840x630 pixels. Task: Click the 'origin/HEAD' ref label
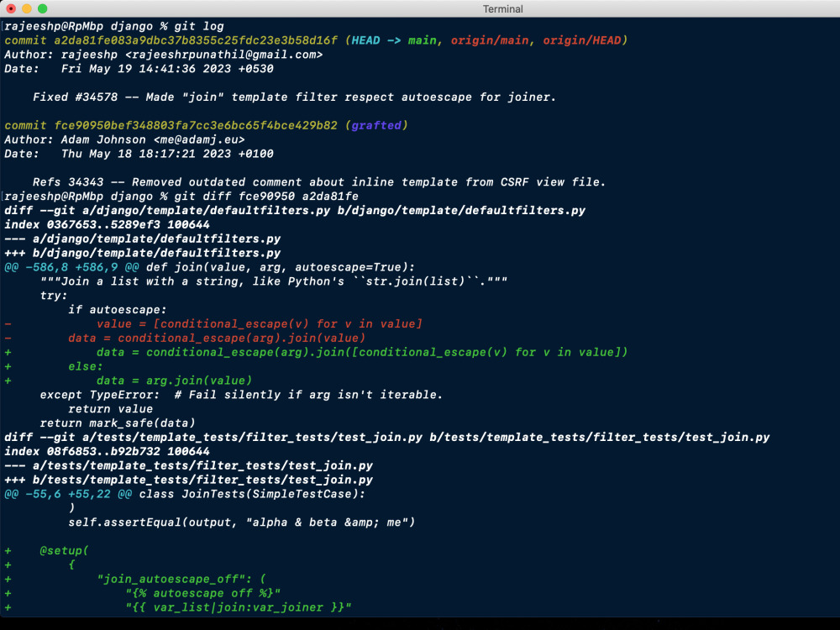click(x=582, y=40)
